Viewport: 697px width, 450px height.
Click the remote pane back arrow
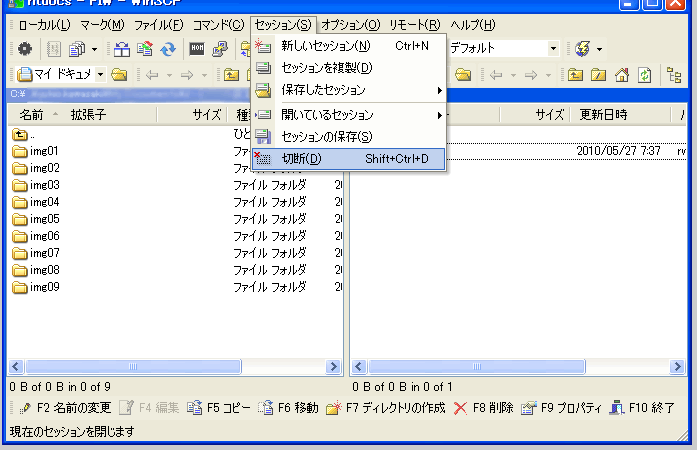pos(496,75)
